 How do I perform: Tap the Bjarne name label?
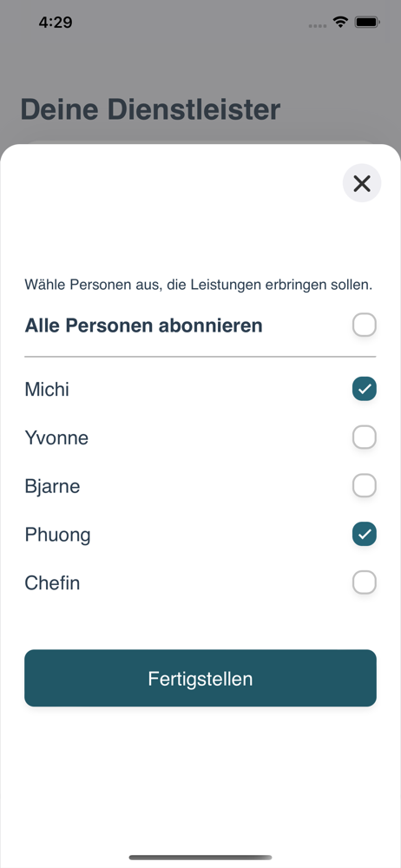[52, 487]
